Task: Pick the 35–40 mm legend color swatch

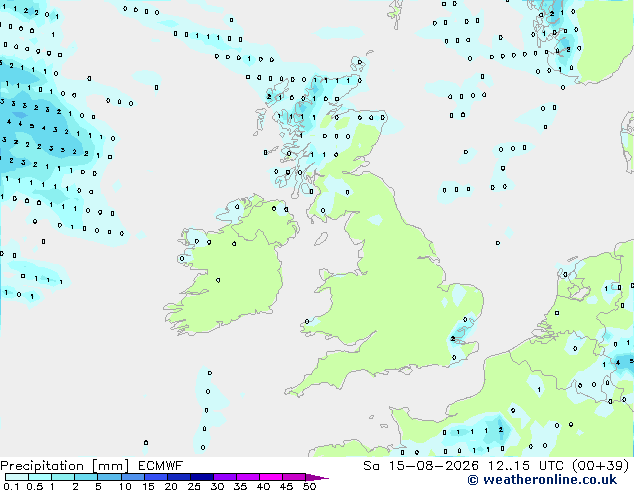Action: coord(247,477)
